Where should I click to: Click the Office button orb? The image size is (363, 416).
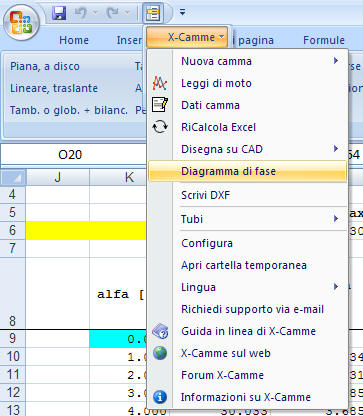[21, 23]
